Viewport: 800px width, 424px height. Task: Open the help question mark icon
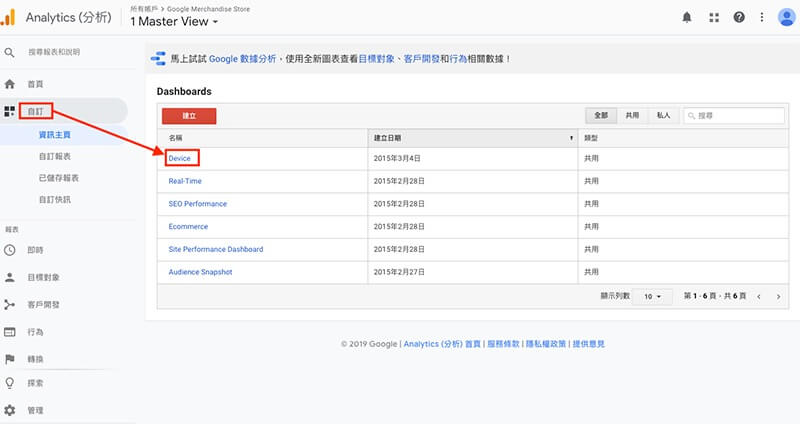click(739, 17)
